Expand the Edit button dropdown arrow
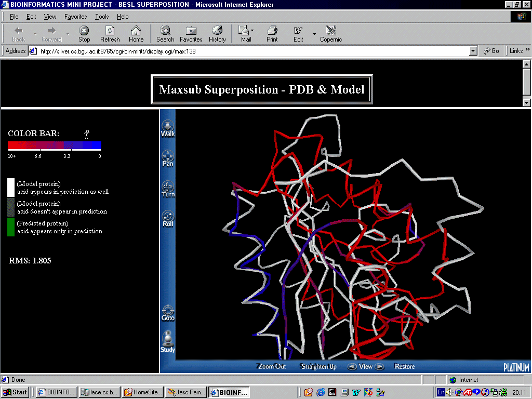 point(314,34)
